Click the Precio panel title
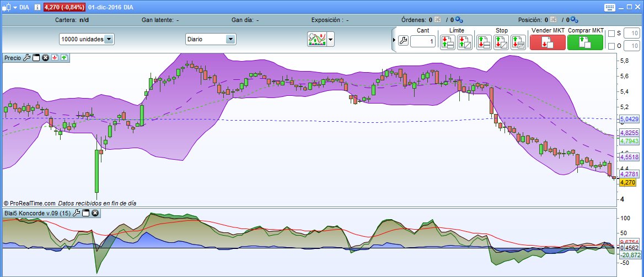644x277 pixels. click(x=12, y=58)
